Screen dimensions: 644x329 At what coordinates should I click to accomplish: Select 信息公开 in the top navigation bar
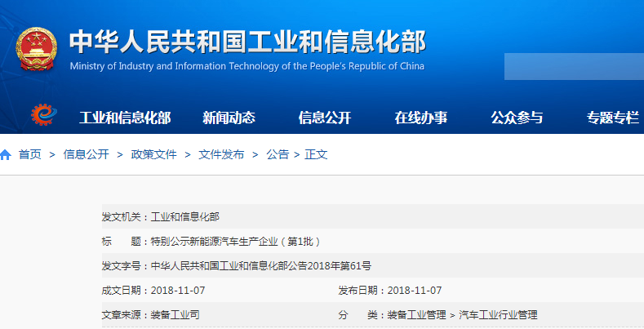pyautogui.click(x=325, y=118)
